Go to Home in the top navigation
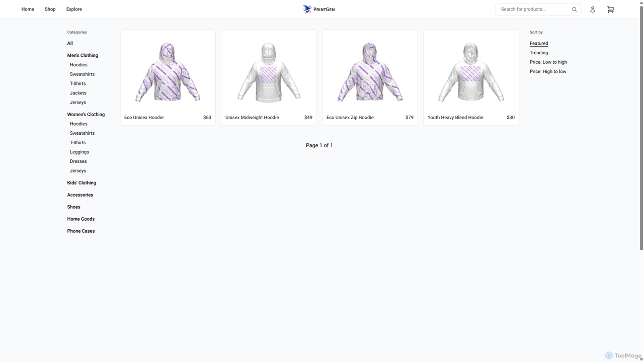 point(28,9)
